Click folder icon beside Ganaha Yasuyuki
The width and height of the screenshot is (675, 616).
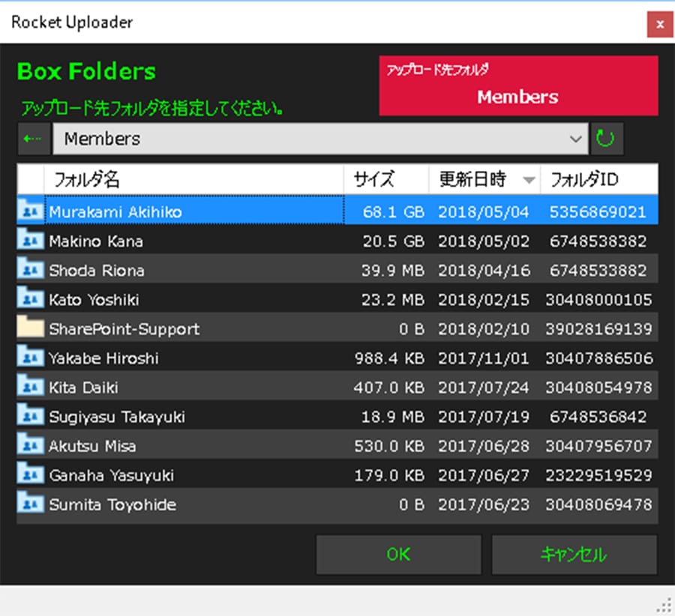(x=31, y=474)
